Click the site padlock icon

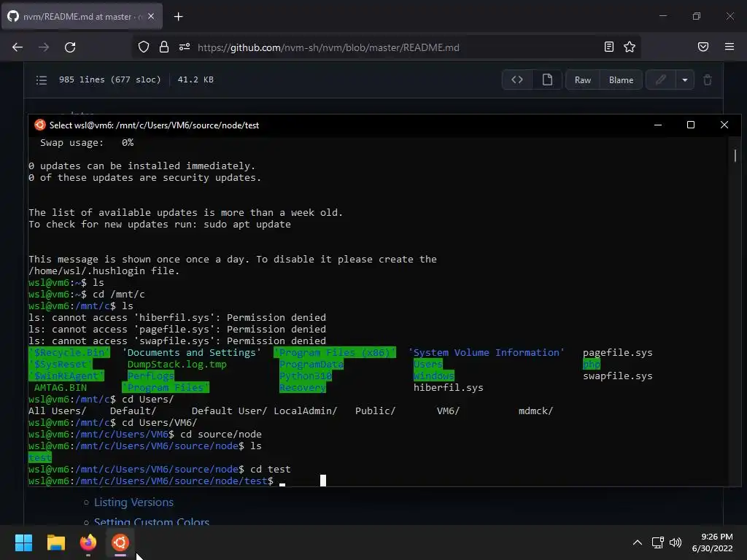coord(164,47)
